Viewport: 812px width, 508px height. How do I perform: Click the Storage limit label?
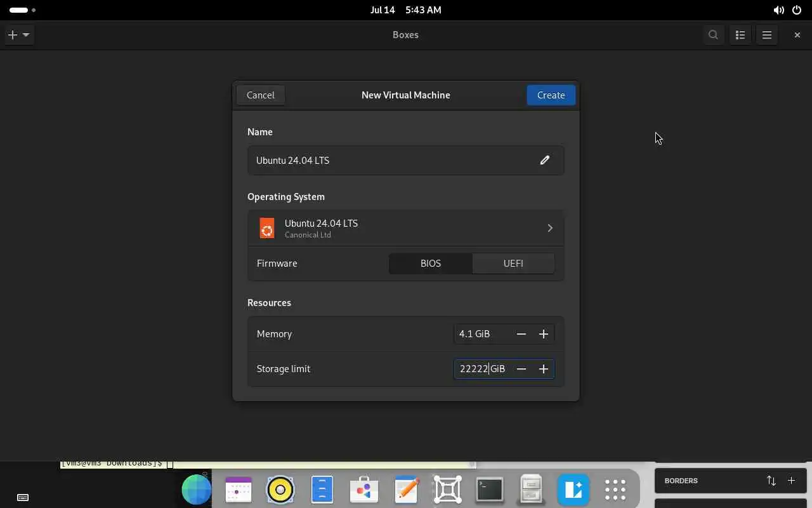(x=284, y=369)
